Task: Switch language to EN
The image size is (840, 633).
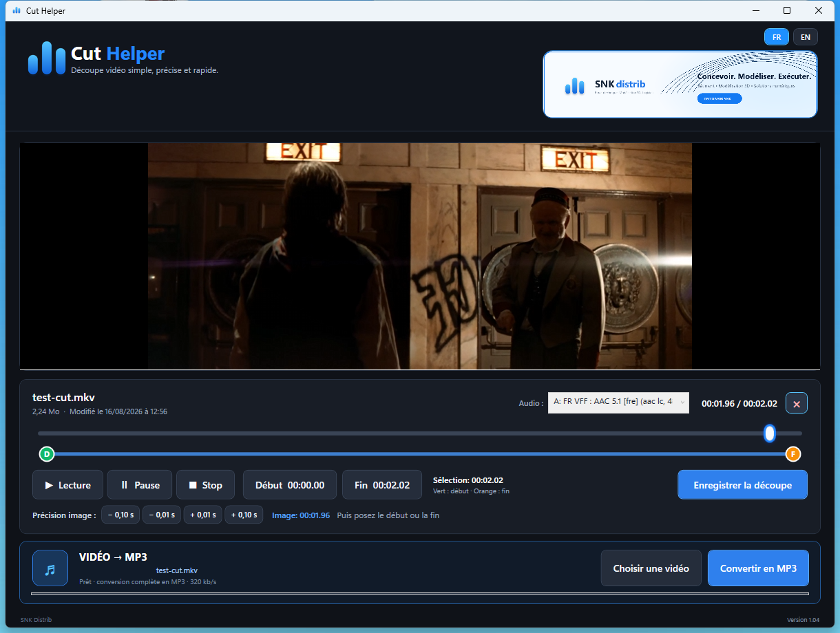Action: pos(806,37)
